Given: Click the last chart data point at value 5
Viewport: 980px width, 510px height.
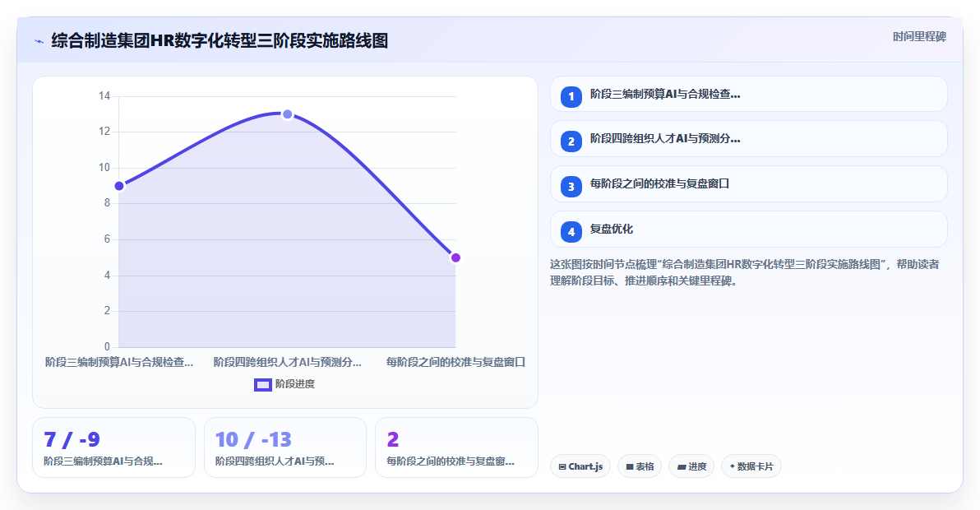Looking at the screenshot, I should (455, 257).
